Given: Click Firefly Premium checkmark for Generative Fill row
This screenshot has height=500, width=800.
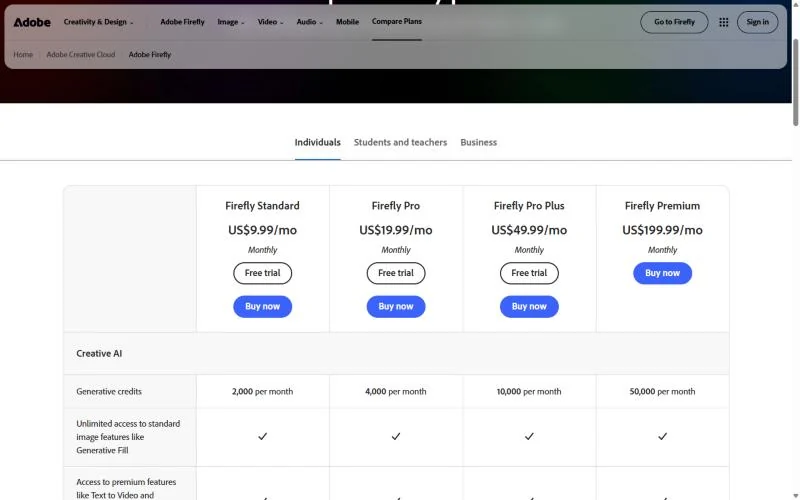Looking at the screenshot, I should coord(662,436).
